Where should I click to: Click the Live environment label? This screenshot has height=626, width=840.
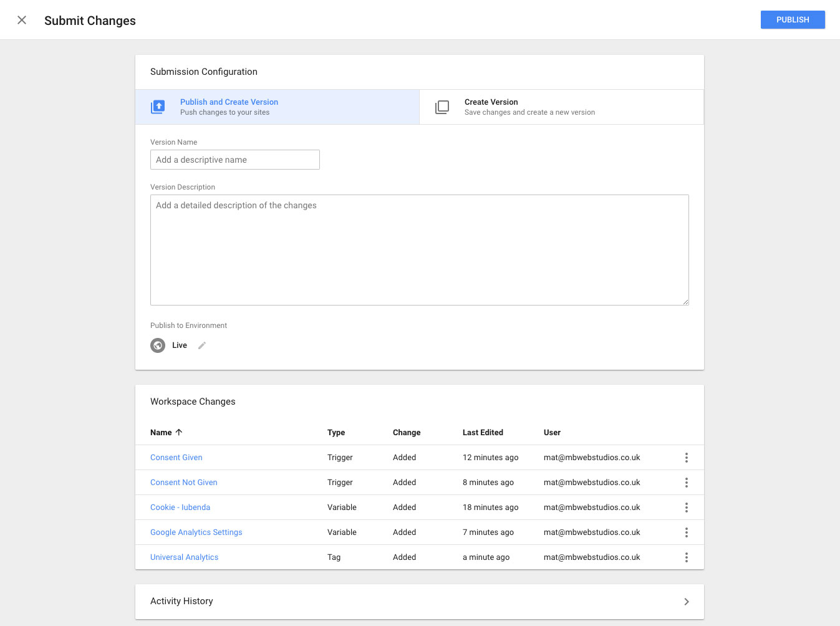(x=180, y=345)
